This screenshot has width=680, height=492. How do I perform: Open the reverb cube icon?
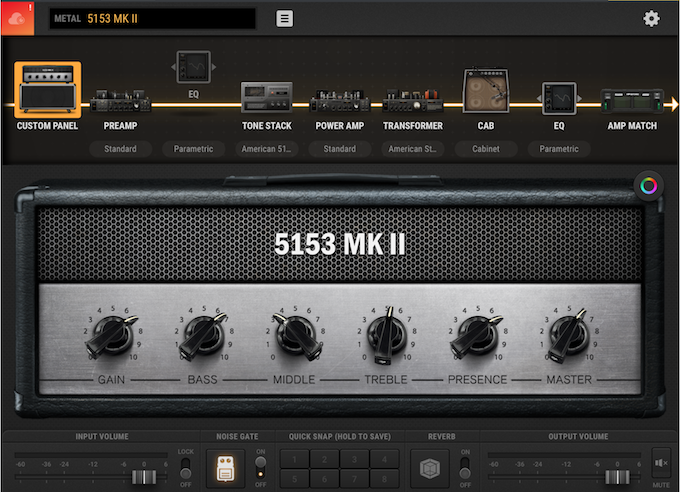point(430,469)
